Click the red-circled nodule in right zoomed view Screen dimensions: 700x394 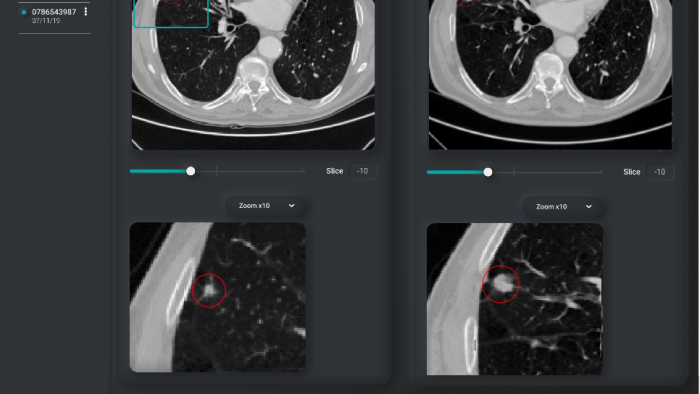pyautogui.click(x=500, y=284)
